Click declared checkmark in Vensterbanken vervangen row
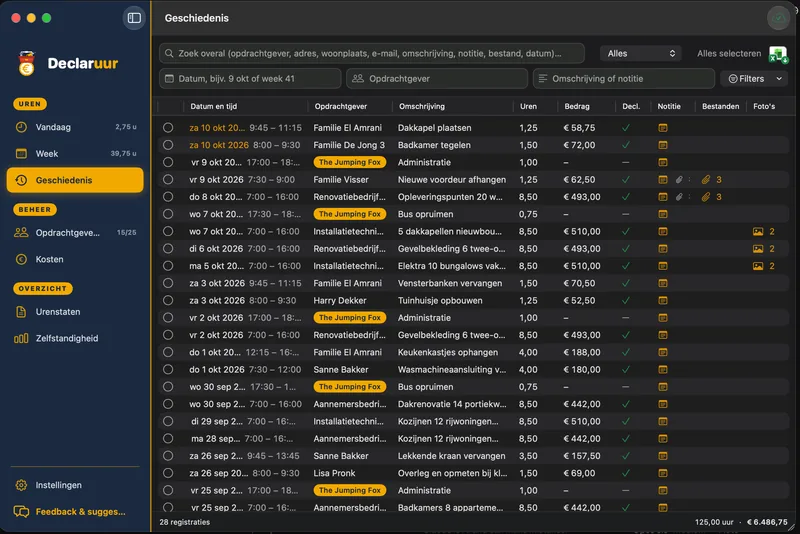The height and width of the screenshot is (534, 800). point(626,283)
